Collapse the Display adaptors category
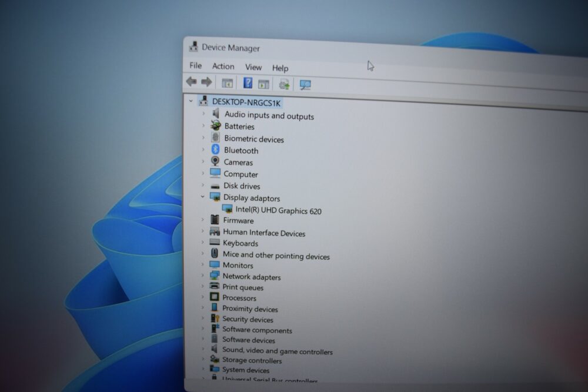This screenshot has width=588, height=392. 202,196
